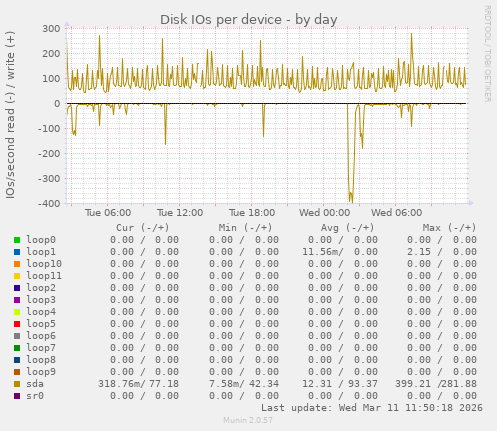Click the loop9 brown color swatch
This screenshot has width=497, height=431.
tap(17, 372)
